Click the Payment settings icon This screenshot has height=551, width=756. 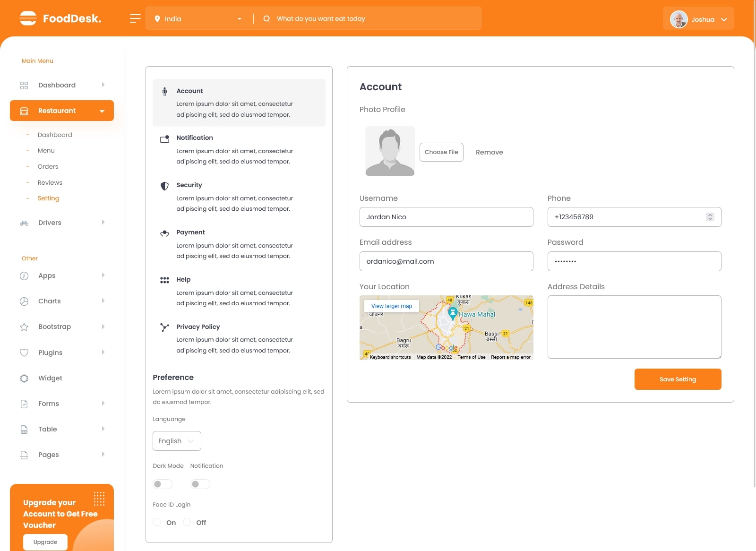pyautogui.click(x=164, y=233)
